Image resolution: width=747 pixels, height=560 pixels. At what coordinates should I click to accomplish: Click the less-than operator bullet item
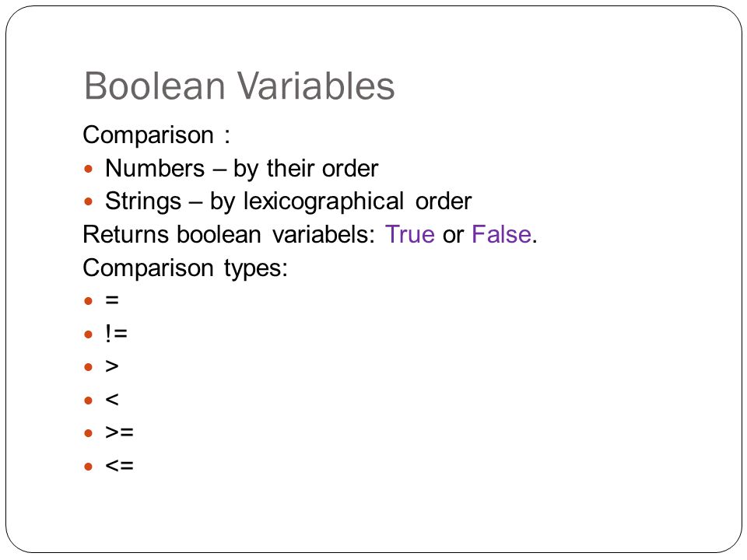pos(112,400)
